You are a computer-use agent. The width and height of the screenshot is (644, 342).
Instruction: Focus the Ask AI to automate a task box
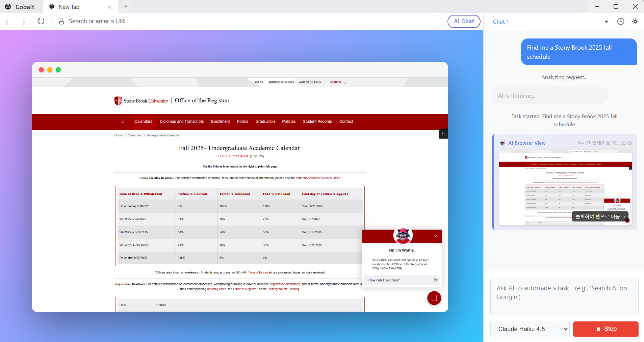[x=564, y=296]
